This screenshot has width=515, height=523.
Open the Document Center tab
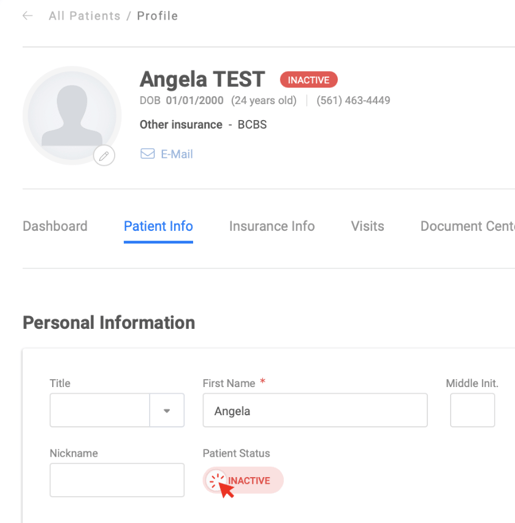468,226
